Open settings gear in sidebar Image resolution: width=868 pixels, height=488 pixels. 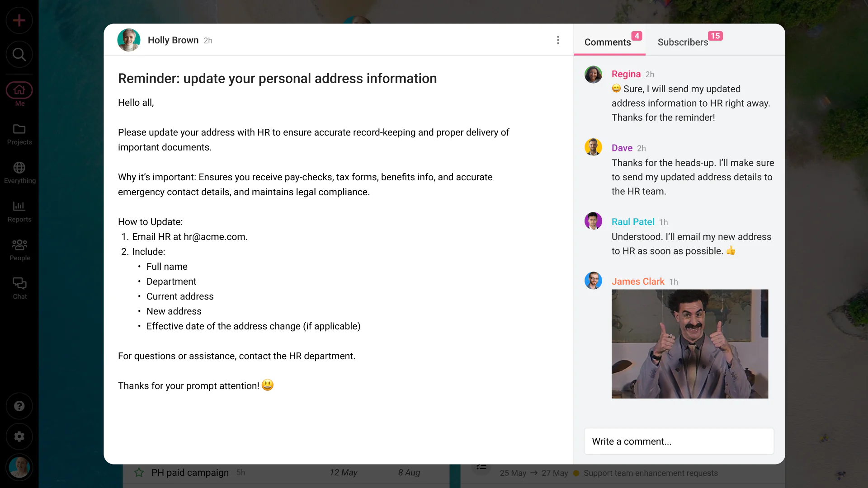[19, 436]
